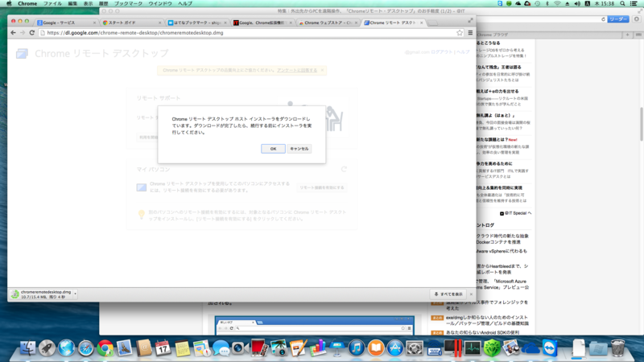Screen dimensions: 644x362
Task: Open Safari's downloads button beside リーダー
Action: (637, 19)
